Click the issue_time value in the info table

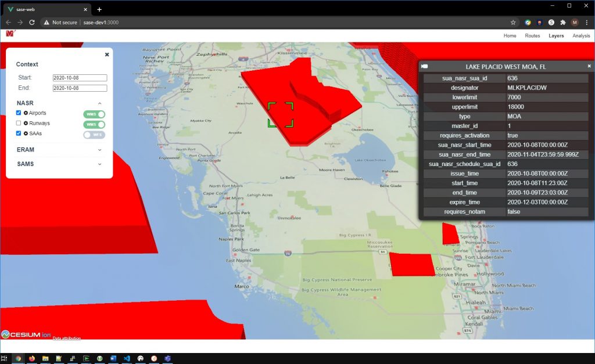537,174
